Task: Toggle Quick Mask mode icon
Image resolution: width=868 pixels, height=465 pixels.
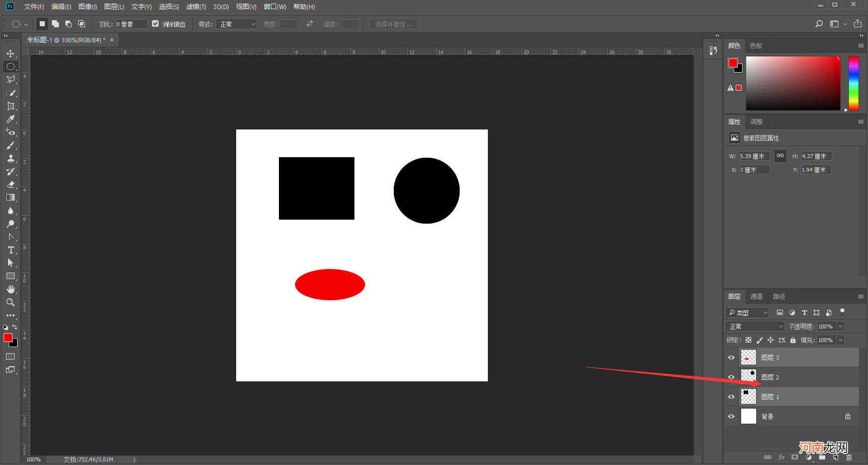Action: [11, 356]
